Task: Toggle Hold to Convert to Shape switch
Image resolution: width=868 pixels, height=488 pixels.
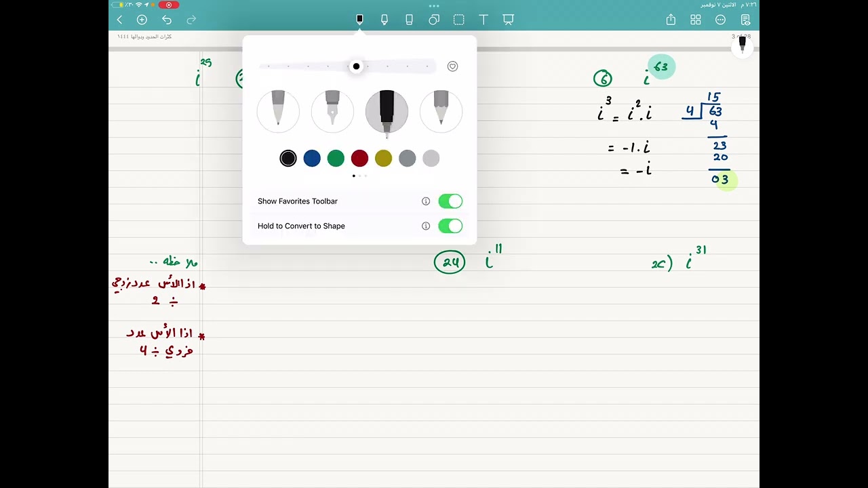Action: (x=450, y=226)
